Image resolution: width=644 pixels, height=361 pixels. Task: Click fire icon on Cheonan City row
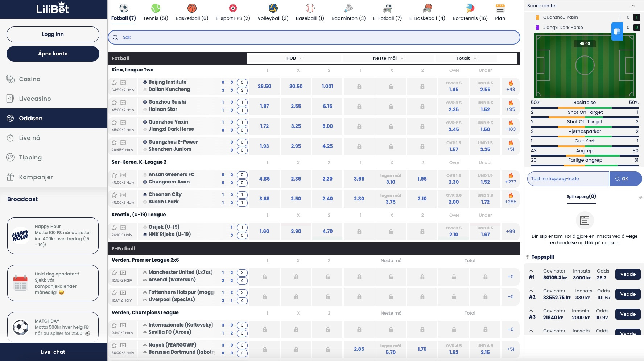pos(511,195)
